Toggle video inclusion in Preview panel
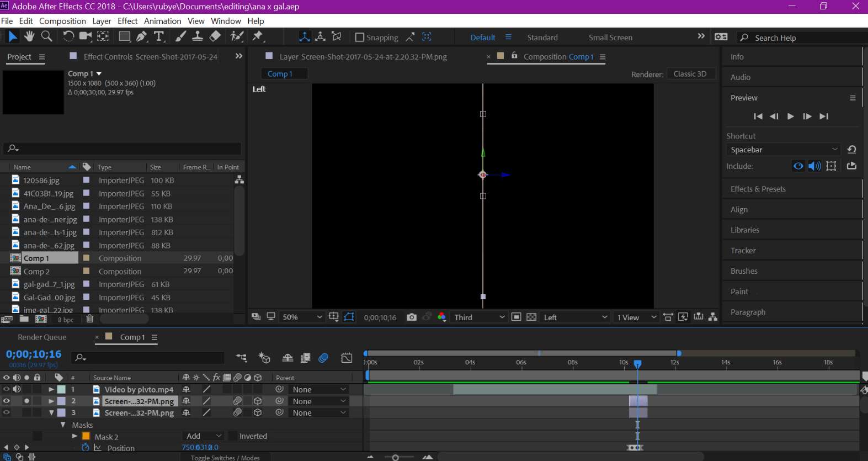 (x=798, y=166)
